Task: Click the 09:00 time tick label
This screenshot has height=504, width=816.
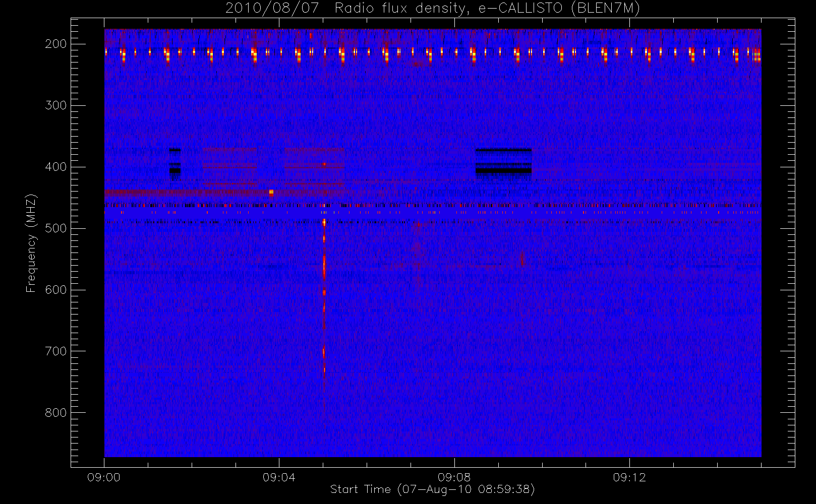Action: pyautogui.click(x=104, y=477)
